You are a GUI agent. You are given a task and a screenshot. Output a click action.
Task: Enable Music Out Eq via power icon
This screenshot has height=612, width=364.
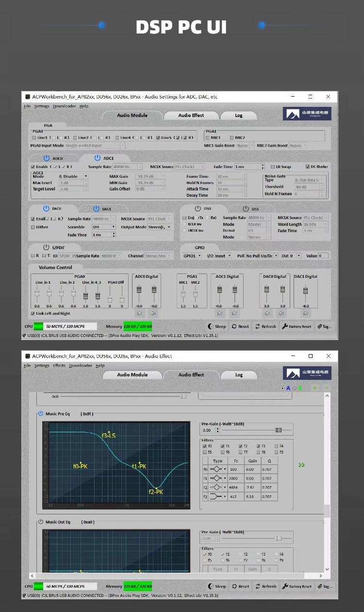[41, 522]
